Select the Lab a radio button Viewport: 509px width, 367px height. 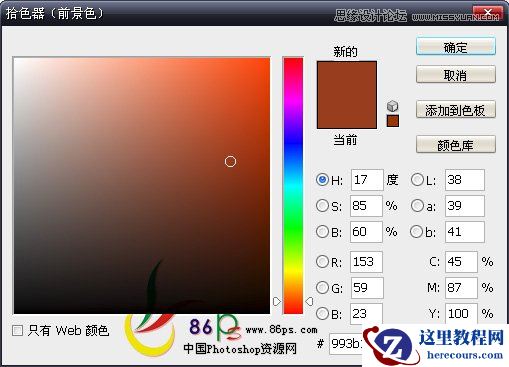tap(417, 206)
